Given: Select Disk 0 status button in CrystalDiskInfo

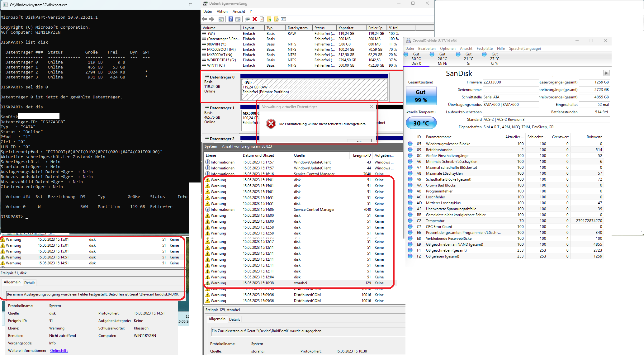Looking at the screenshot, I should coord(416,59).
